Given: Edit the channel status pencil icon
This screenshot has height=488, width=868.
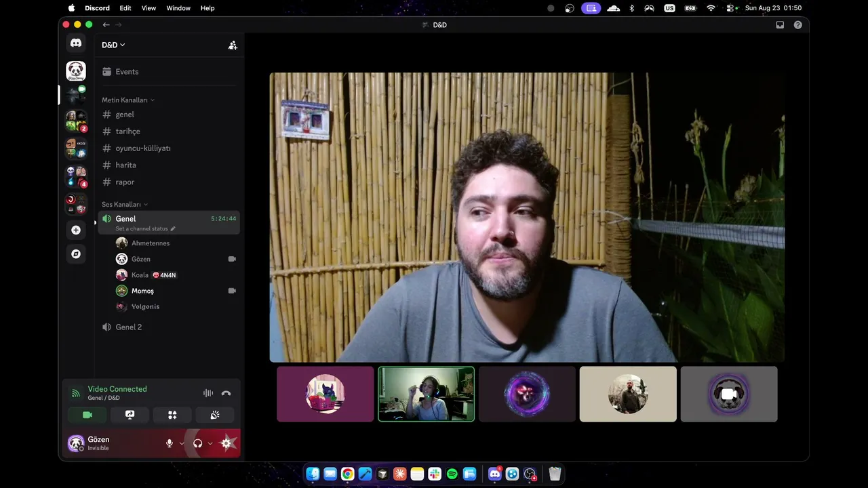Looking at the screenshot, I should coord(173,229).
